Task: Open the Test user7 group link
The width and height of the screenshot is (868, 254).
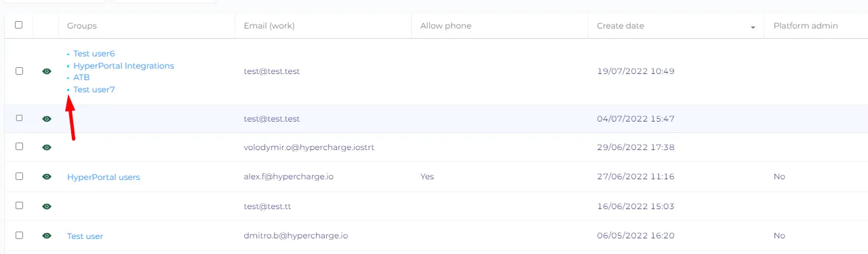Action: 94,90
